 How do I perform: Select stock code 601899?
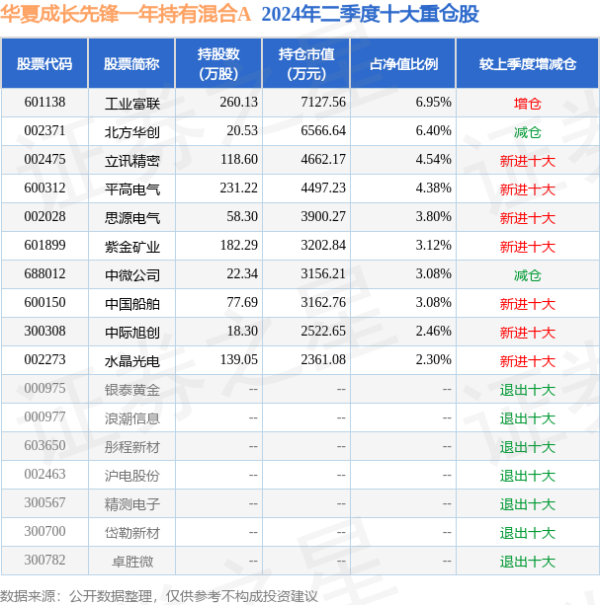[45, 245]
